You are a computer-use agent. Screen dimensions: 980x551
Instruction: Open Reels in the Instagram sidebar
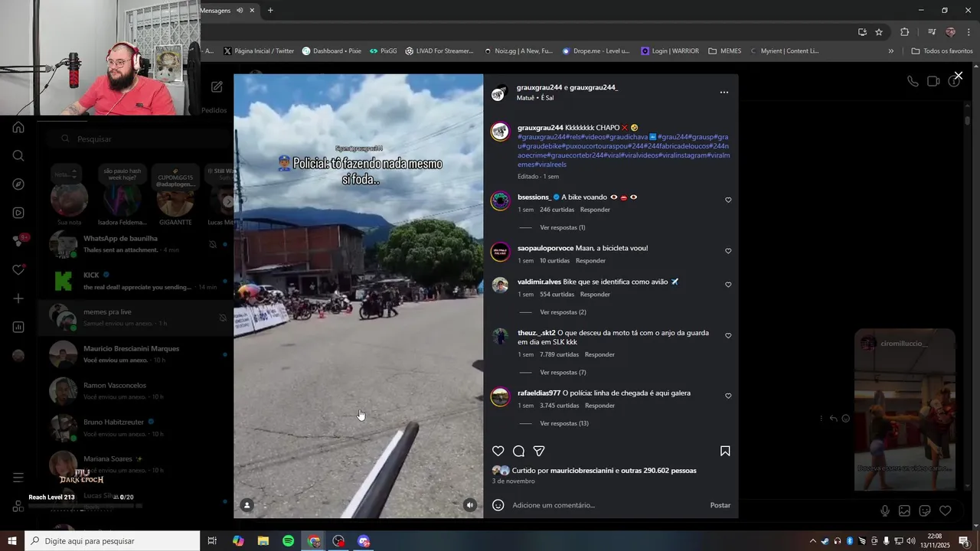pos(18,213)
